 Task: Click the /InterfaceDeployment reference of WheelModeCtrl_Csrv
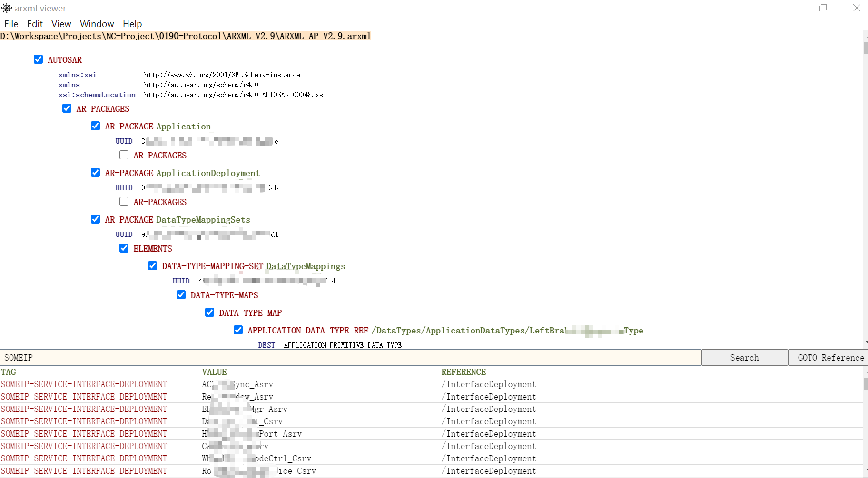pos(489,458)
